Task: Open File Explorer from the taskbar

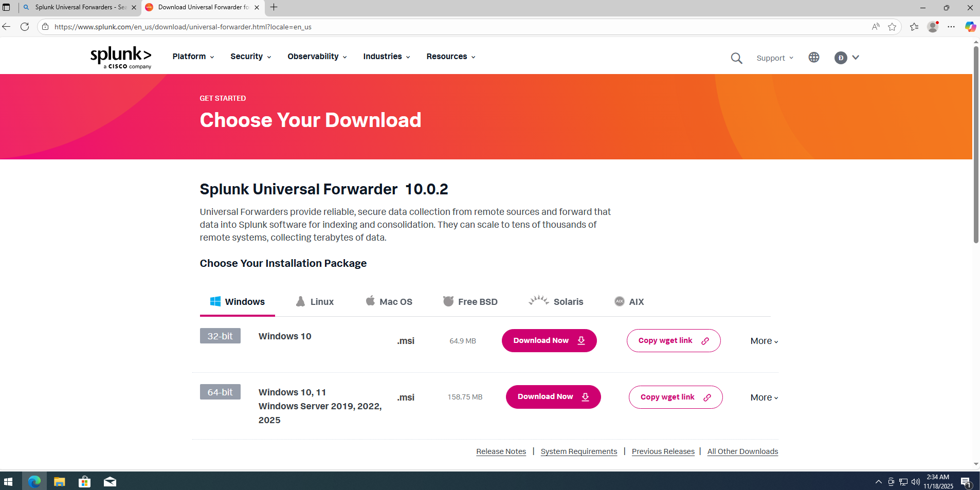Action: point(60,482)
